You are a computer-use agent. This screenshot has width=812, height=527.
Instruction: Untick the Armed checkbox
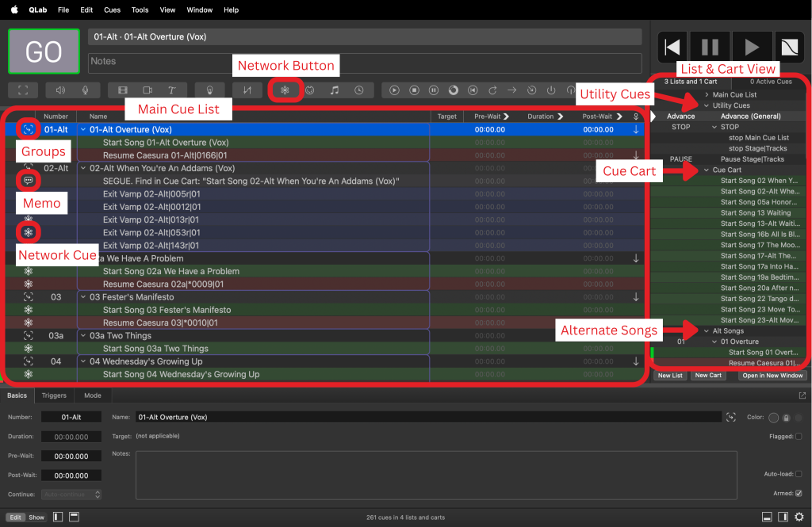coord(799,494)
